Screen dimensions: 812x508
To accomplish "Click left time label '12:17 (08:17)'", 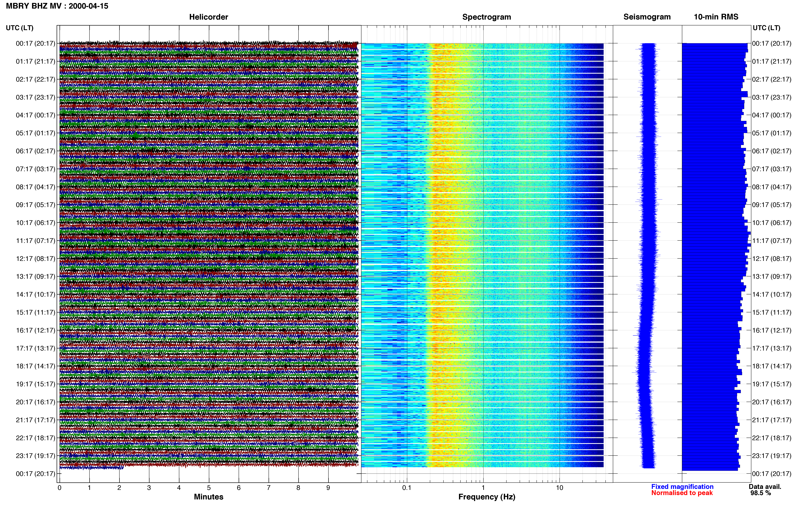I will click(36, 259).
